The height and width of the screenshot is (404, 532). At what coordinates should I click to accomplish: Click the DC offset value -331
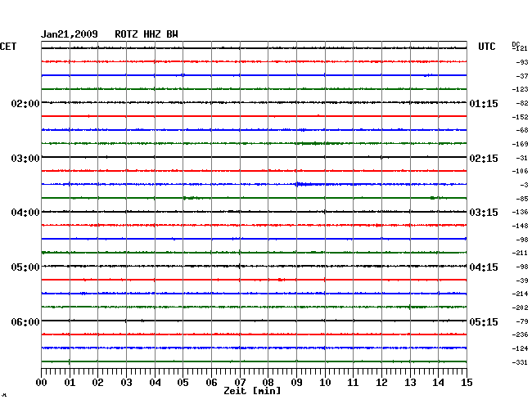520,362
